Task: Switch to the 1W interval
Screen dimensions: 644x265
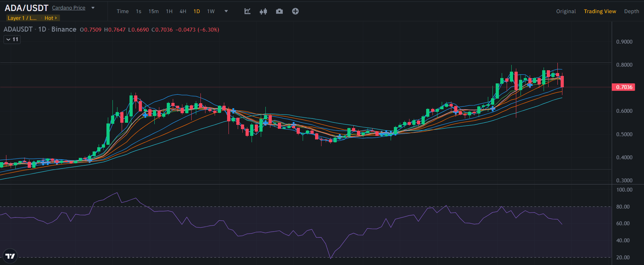Action: tap(211, 11)
